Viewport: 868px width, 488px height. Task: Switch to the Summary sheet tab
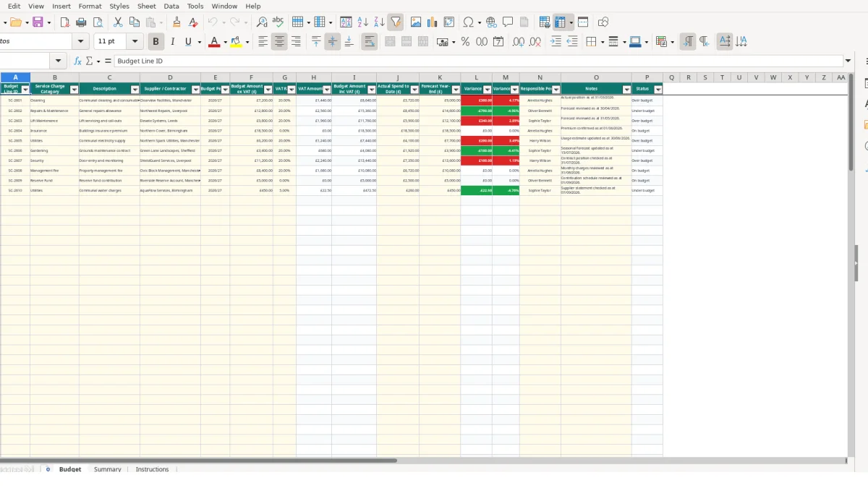(108, 469)
